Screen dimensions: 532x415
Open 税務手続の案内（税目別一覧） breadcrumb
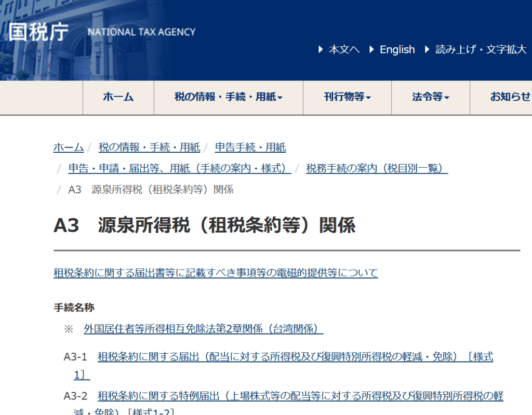(377, 168)
